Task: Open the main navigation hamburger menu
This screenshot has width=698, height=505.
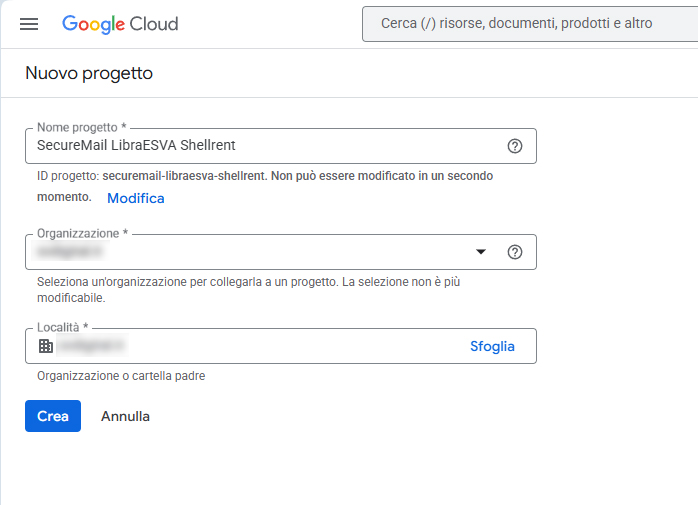Action: tap(29, 24)
